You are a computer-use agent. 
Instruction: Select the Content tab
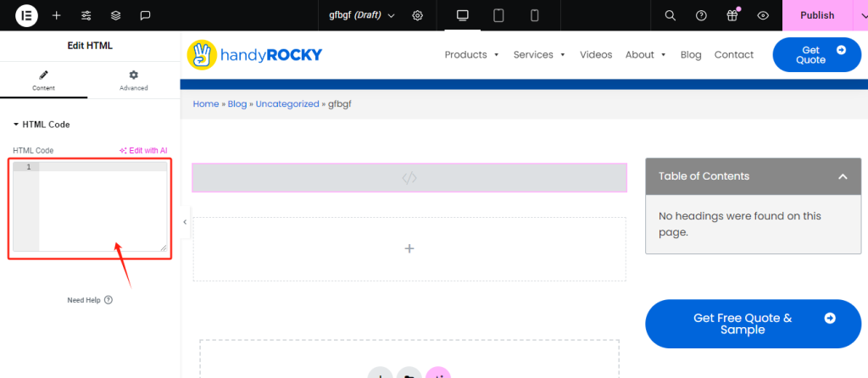click(x=44, y=80)
